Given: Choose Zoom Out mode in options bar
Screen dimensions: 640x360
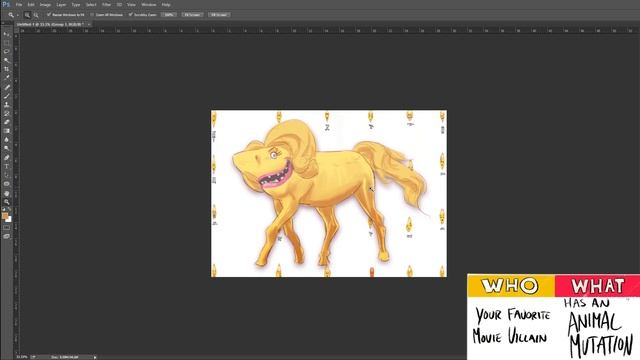Looking at the screenshot, I should click(36, 15).
